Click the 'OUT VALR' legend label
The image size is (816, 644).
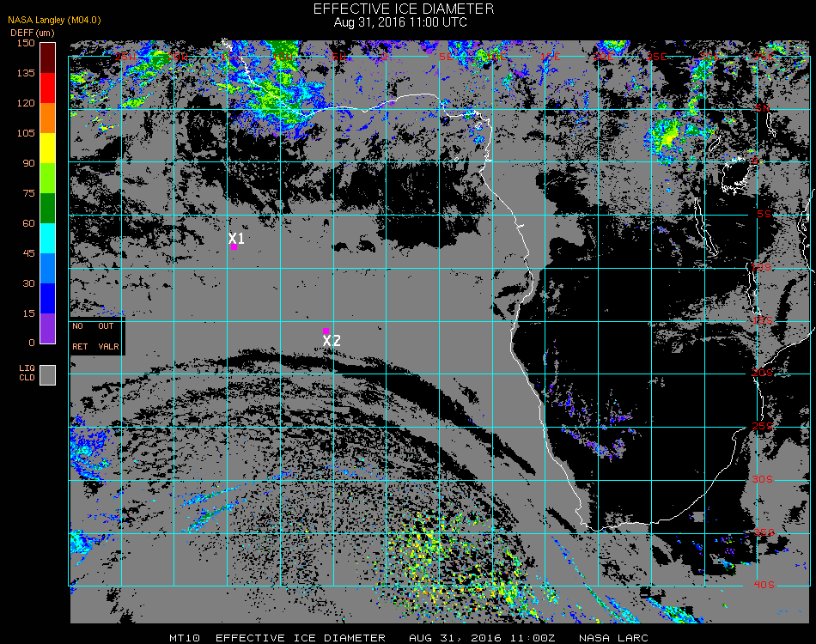pos(108,336)
